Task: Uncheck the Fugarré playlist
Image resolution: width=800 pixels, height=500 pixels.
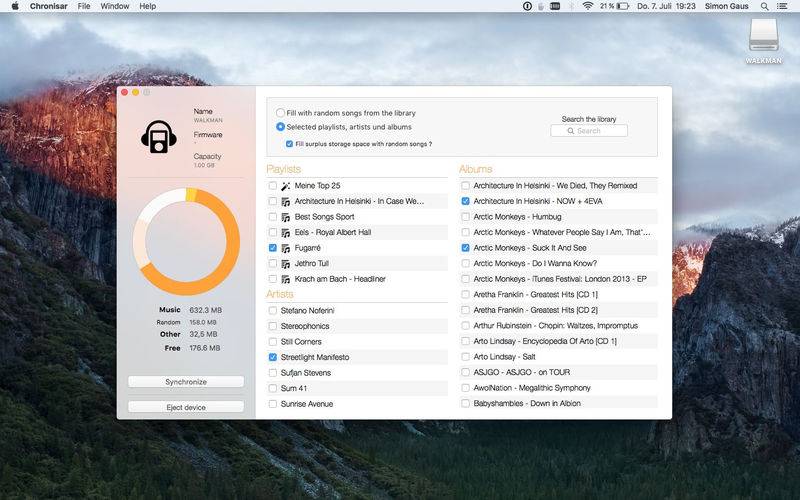Action: 272,248
